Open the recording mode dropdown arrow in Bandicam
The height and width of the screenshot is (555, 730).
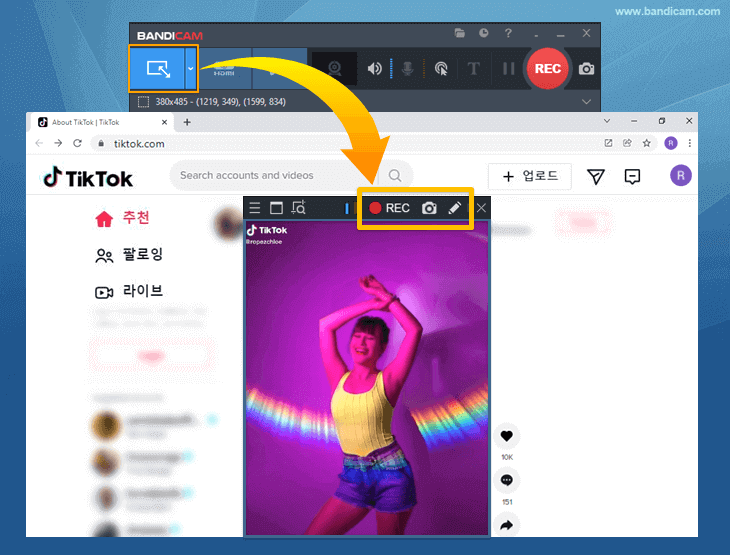(190, 68)
